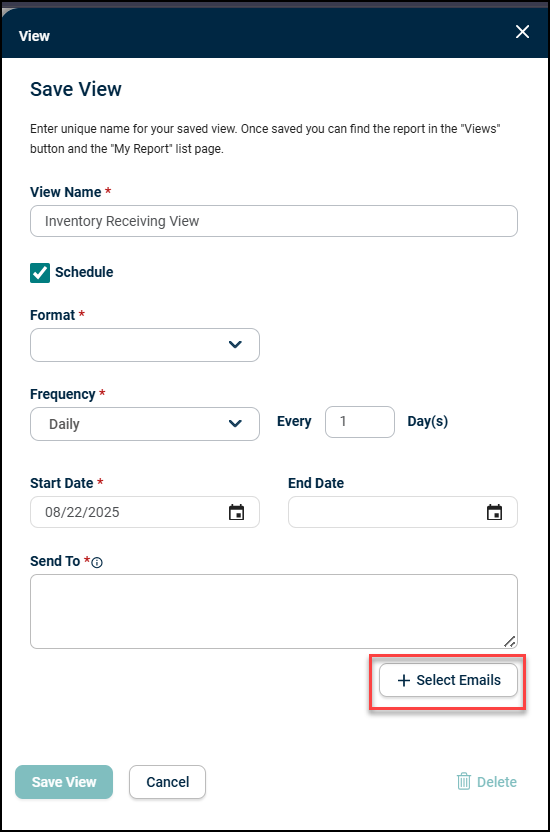
Task: Expand the Frequency dropdown showing Daily
Action: pos(145,424)
